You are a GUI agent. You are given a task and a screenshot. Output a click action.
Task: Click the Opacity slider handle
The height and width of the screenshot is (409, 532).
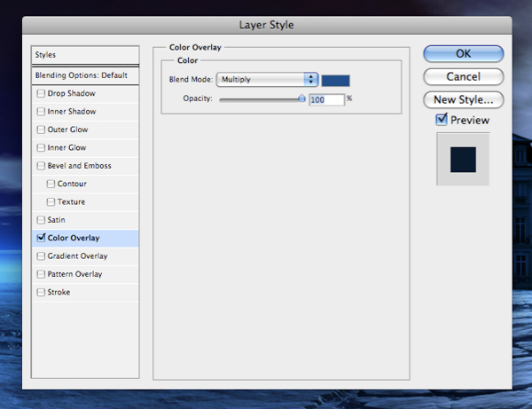[301, 98]
